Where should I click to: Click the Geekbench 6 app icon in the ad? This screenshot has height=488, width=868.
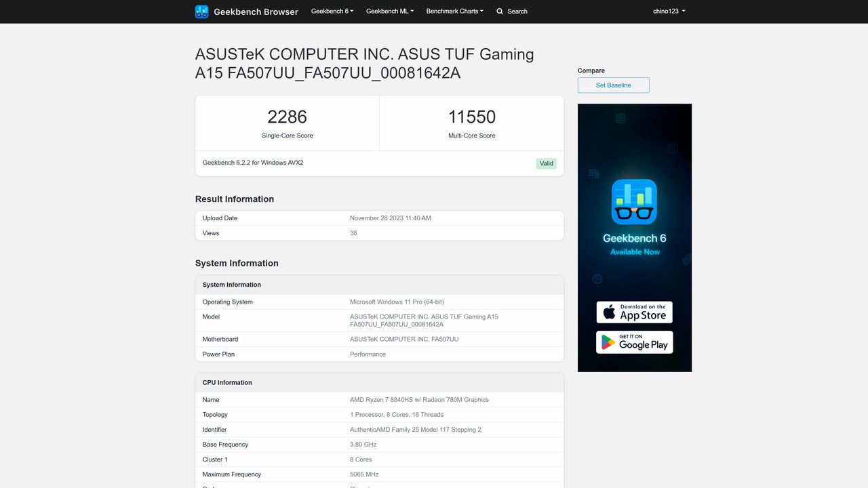pyautogui.click(x=634, y=201)
